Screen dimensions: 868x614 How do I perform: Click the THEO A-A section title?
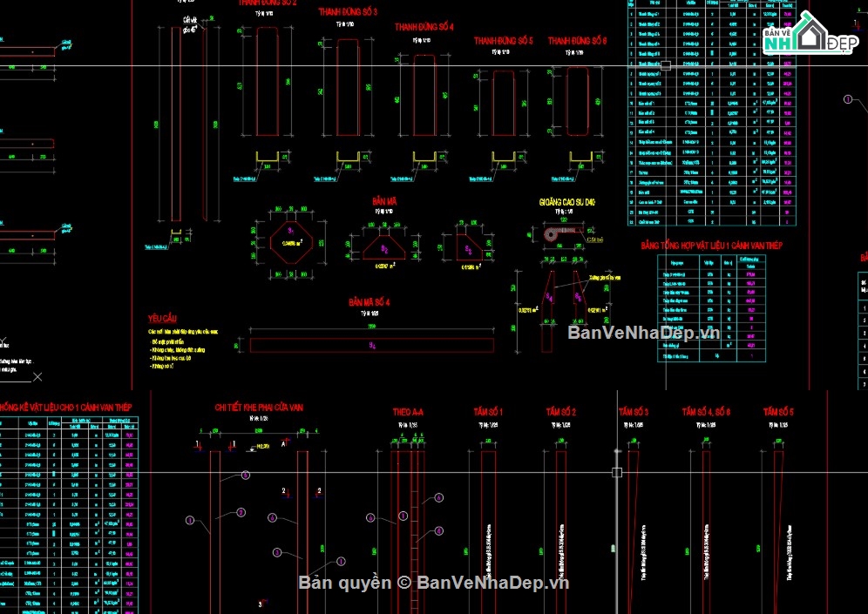coord(408,412)
